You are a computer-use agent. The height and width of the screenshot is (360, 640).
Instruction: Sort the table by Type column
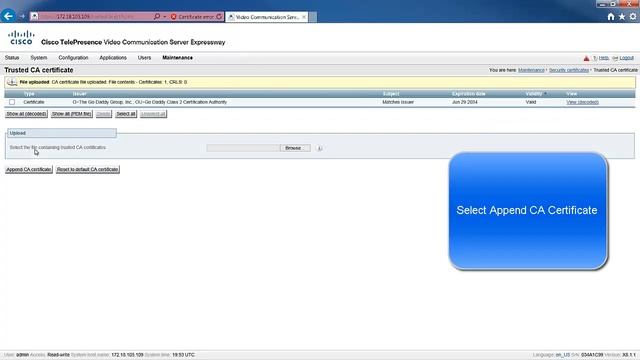[29, 94]
